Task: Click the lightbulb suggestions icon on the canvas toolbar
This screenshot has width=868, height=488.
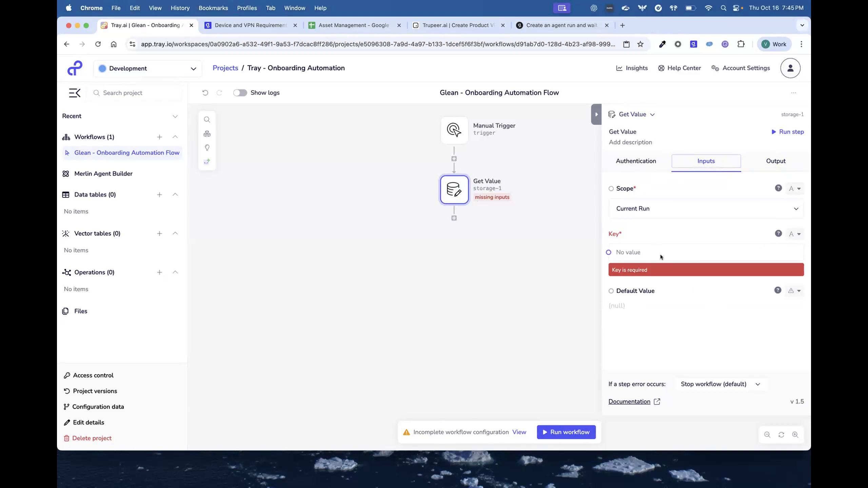Action: [207, 148]
